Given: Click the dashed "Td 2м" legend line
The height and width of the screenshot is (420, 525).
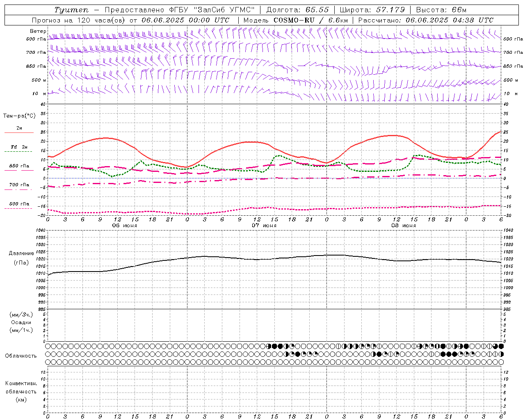Looking at the screenshot, I should [18, 151].
